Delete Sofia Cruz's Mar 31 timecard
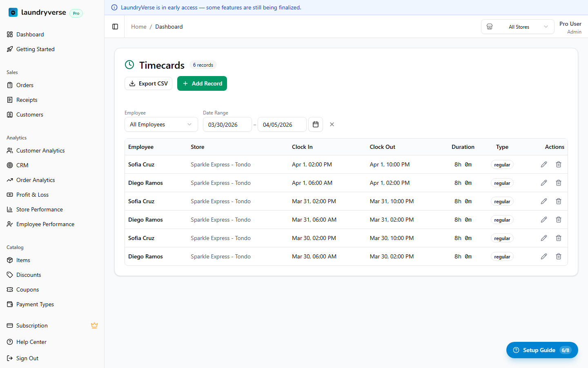Image resolution: width=588 pixels, height=368 pixels. pos(559,201)
